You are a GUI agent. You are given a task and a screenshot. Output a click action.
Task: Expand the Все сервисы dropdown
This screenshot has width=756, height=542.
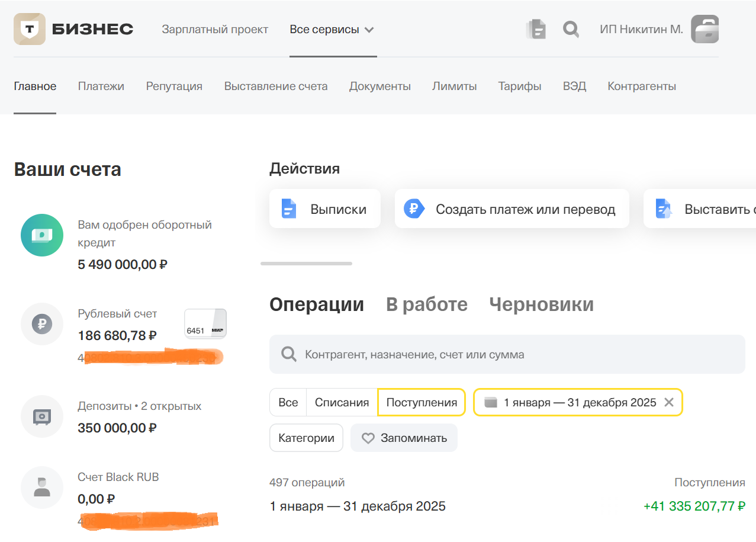332,30
